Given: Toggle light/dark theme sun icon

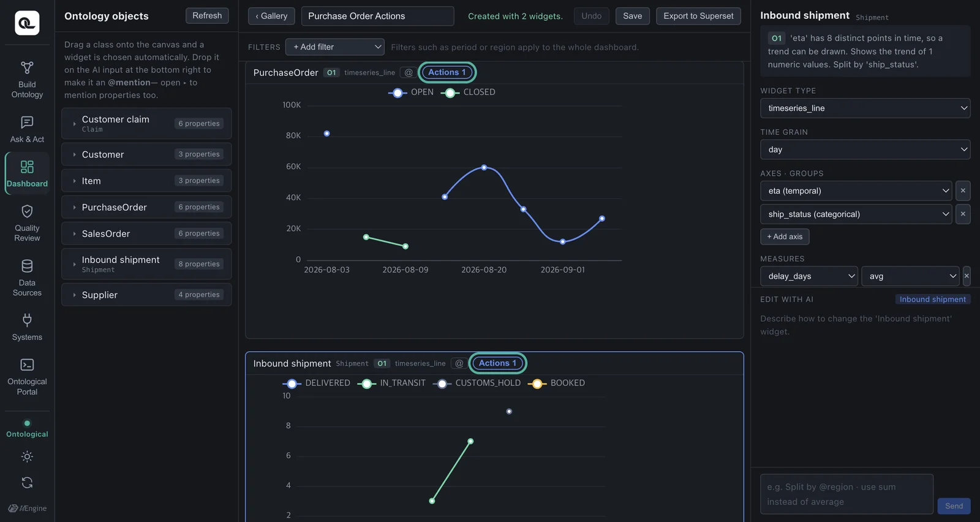Looking at the screenshot, I should (x=27, y=456).
